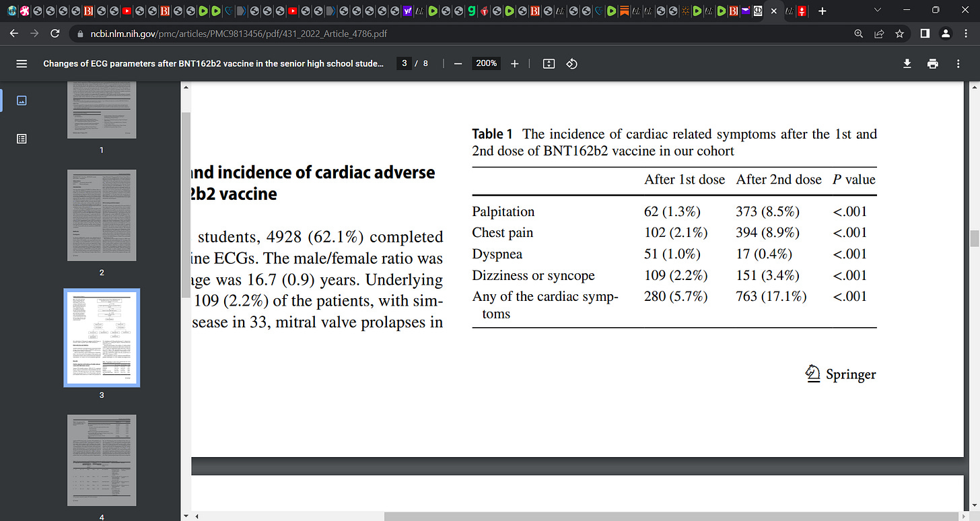Open PDF viewer more actions menu
980x521 pixels.
click(958, 63)
